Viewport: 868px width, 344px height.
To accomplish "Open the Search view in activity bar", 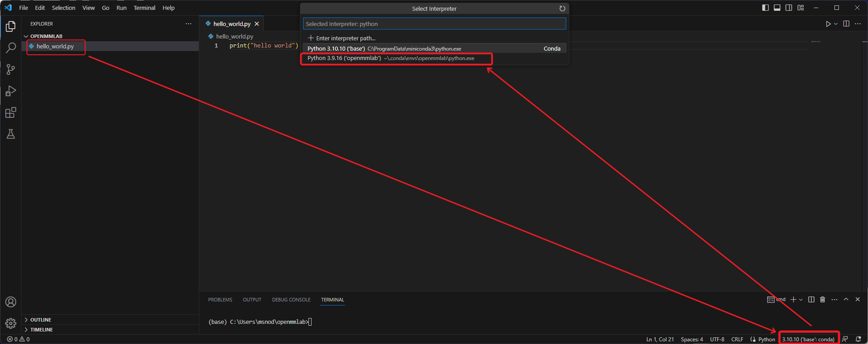I will (x=11, y=48).
